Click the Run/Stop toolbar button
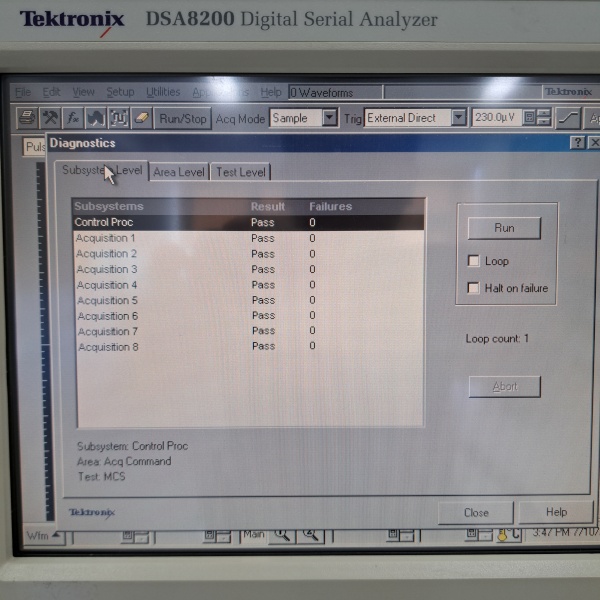This screenshot has height=600, width=600. click(183, 119)
